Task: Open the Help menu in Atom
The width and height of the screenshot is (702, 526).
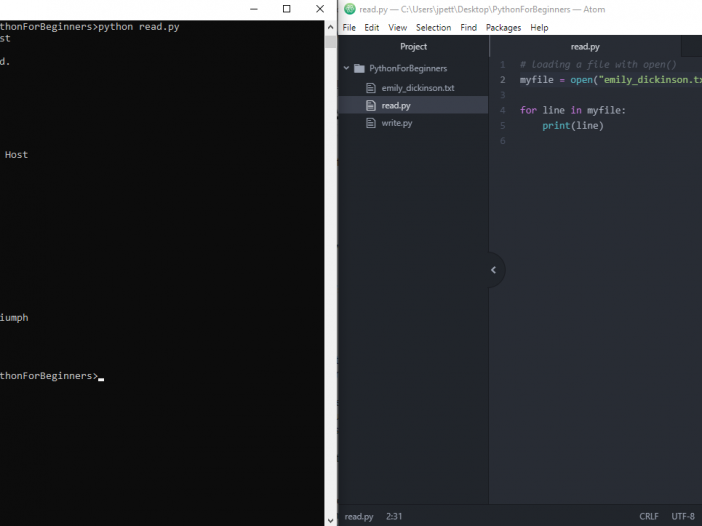Action: coord(539,28)
